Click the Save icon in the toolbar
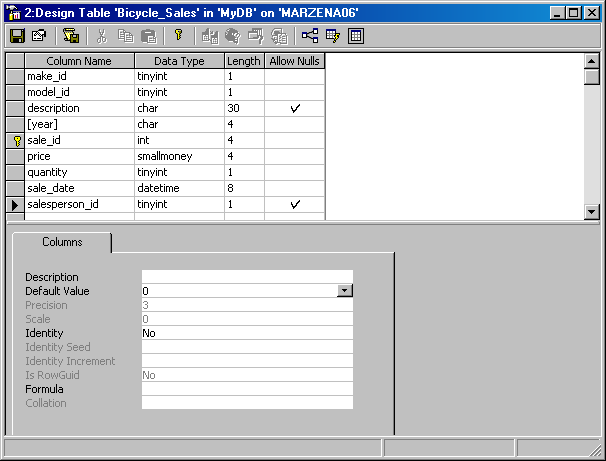Viewport: 606px width, 461px height. [17, 35]
